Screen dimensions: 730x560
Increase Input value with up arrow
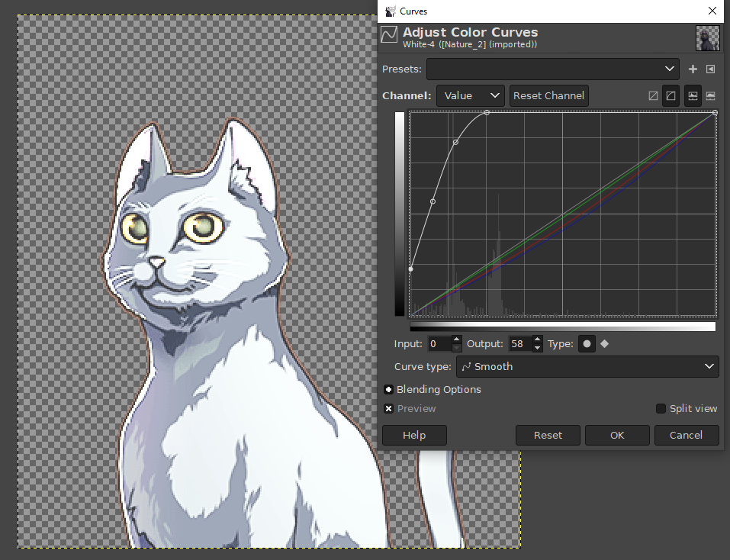tap(457, 340)
